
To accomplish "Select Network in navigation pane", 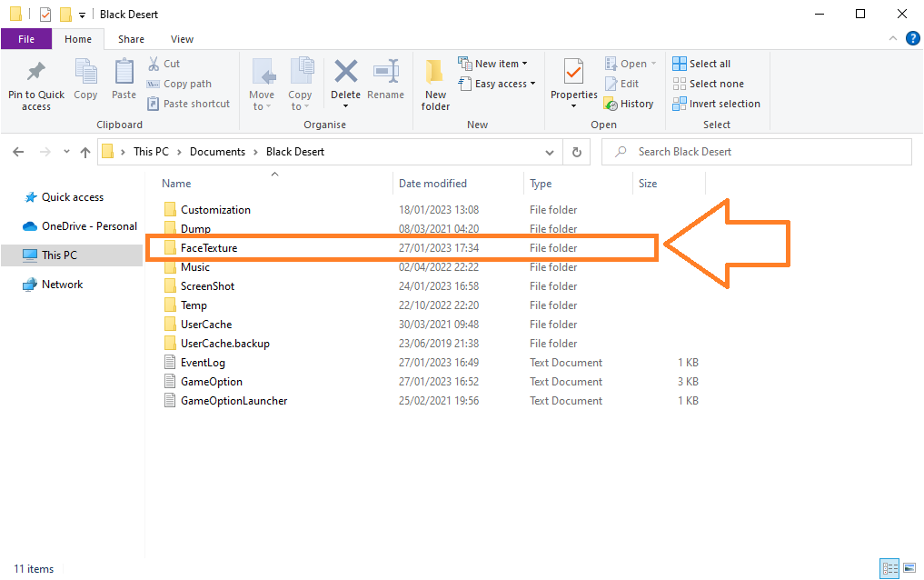I will click(53, 285).
